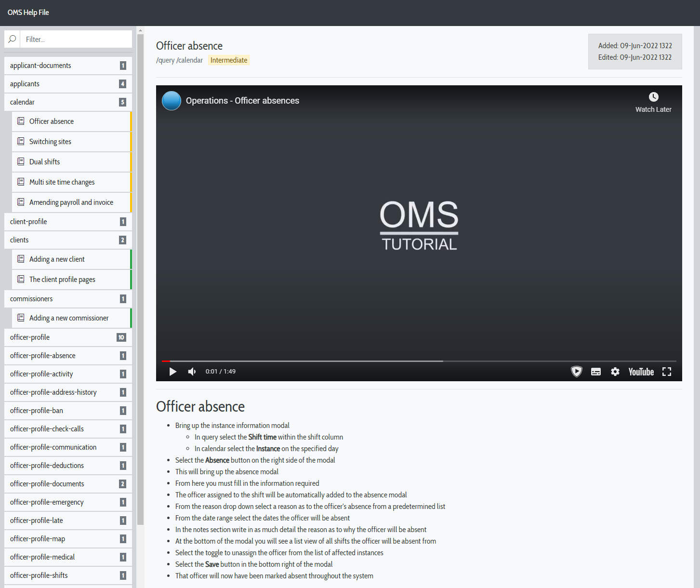
Task: Seek along the video progress bar
Action: pos(419,361)
